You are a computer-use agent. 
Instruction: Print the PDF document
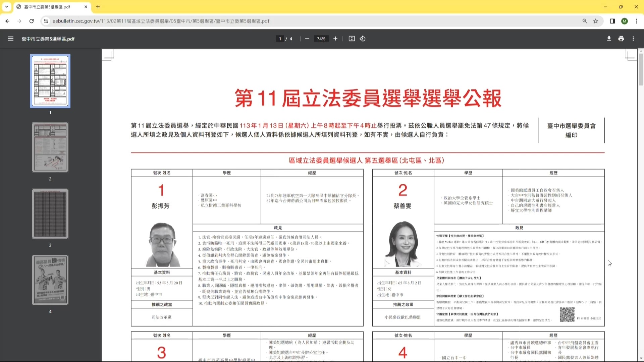pyautogui.click(x=621, y=39)
